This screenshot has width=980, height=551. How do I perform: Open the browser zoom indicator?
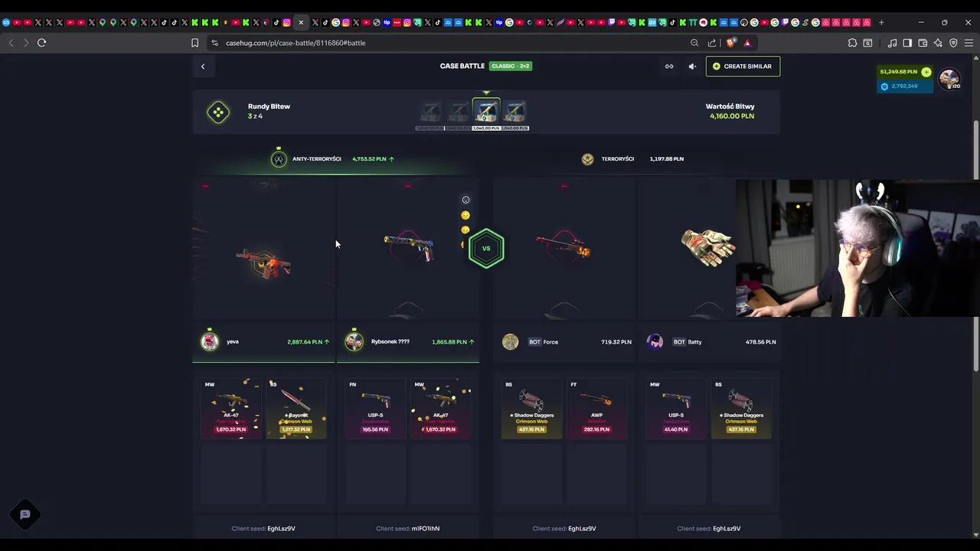pos(694,43)
